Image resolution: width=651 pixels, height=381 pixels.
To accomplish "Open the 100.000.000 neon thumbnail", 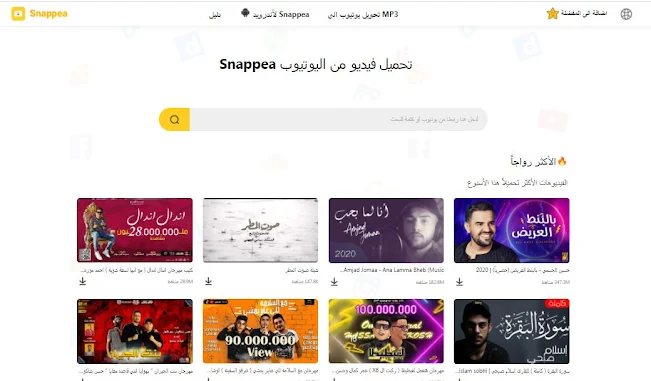I will [386, 331].
